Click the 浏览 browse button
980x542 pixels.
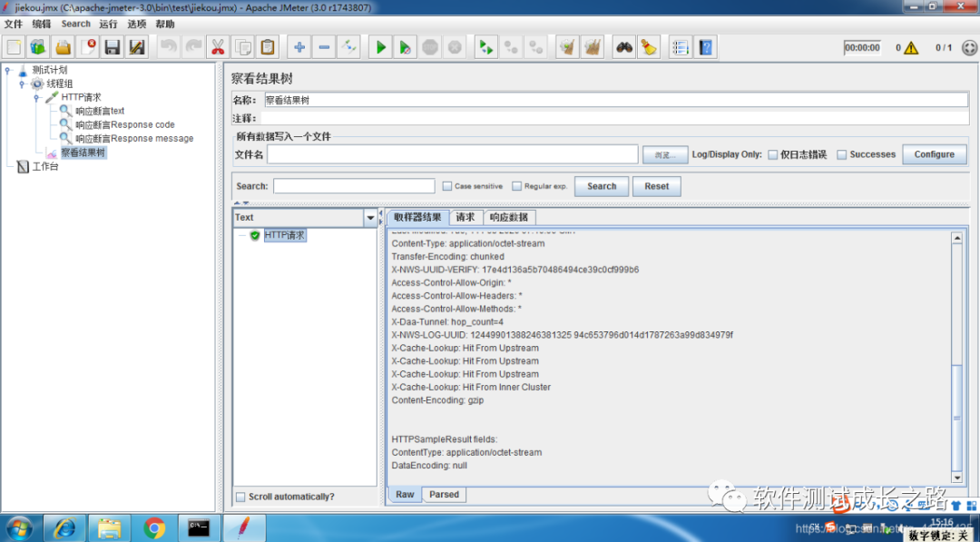click(665, 155)
